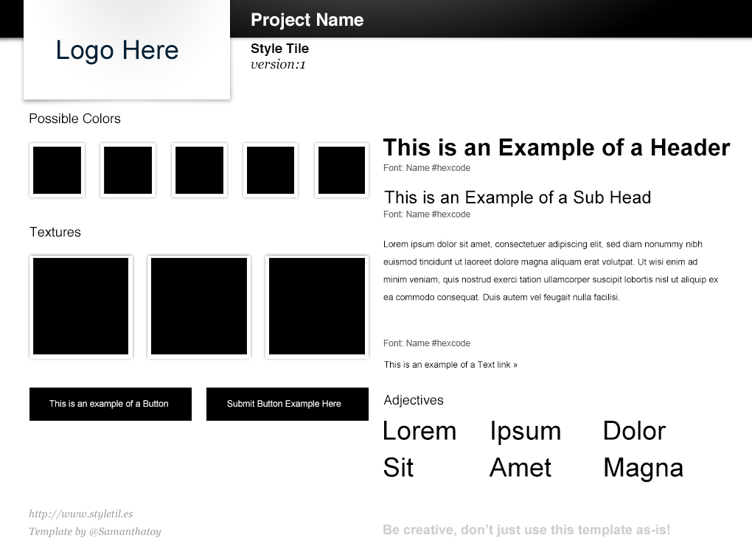Select the adjective 'Ipsum'
This screenshot has height=560, width=752.
coord(525,432)
